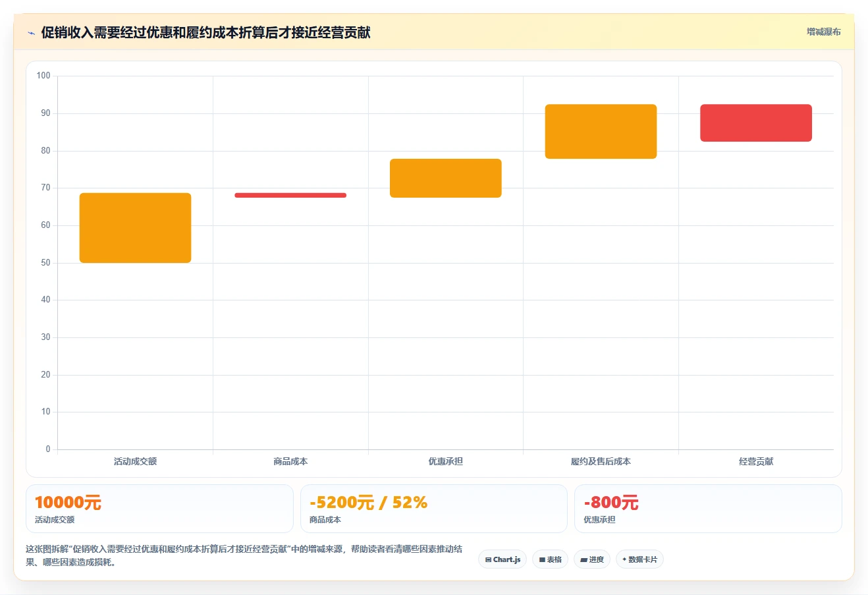Click the 10000元 value card
868x595 pixels.
point(159,509)
